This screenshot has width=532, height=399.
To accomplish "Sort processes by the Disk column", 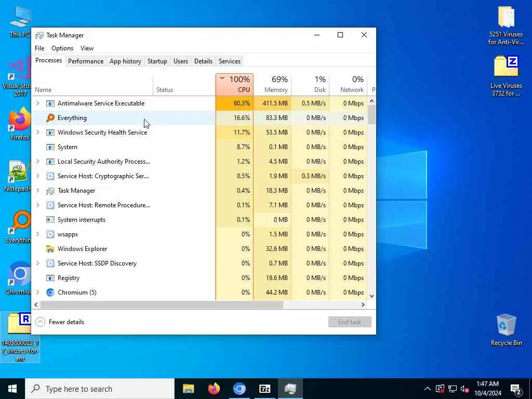I will point(311,85).
